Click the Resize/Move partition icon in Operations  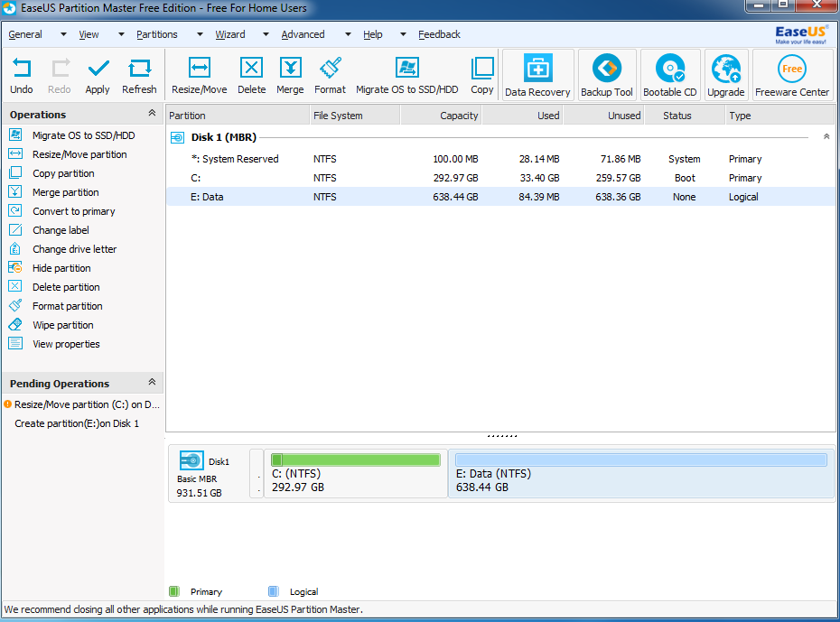[x=15, y=154]
